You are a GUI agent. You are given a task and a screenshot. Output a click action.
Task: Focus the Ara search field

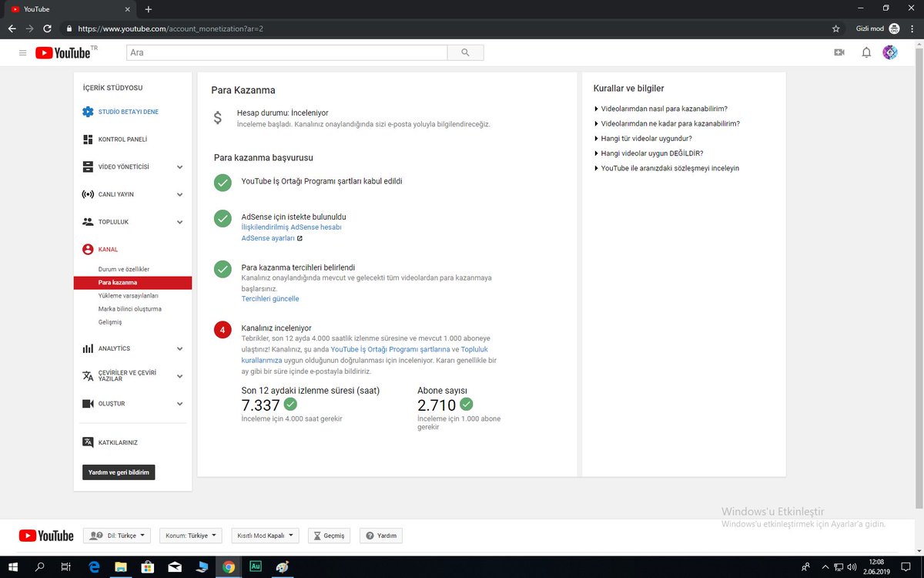286,52
